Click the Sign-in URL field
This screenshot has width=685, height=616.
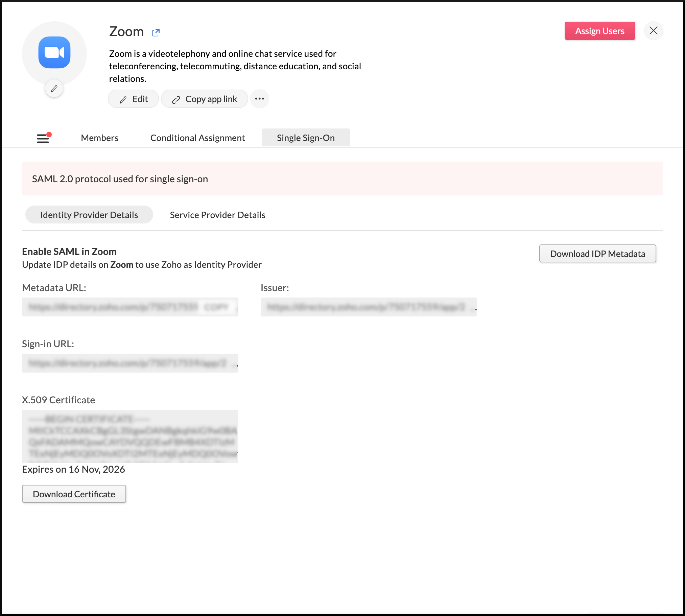click(130, 363)
